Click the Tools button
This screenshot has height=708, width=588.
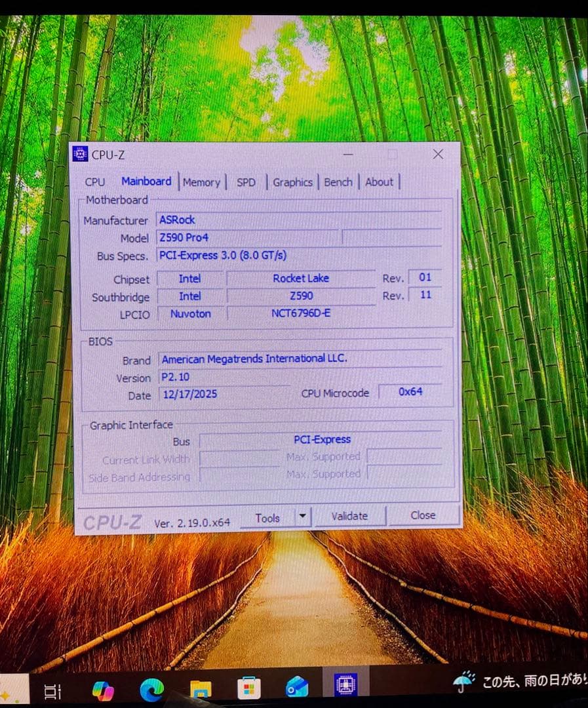(x=267, y=518)
